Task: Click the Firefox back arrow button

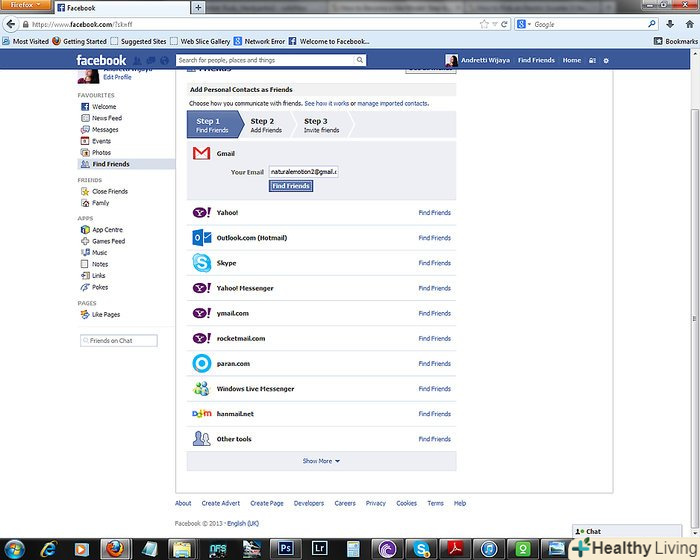Action: pyautogui.click(x=11, y=24)
